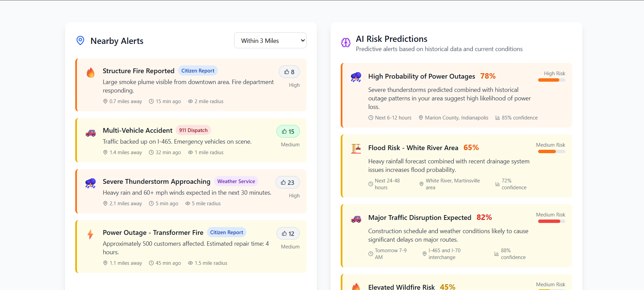Upvote Severe Thunderstorm Approaching with 23 likes
This screenshot has height=290, width=644.
(288, 182)
